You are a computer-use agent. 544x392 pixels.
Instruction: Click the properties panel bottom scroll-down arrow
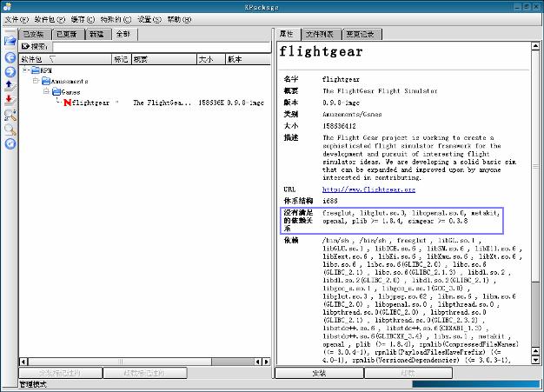pos(535,360)
